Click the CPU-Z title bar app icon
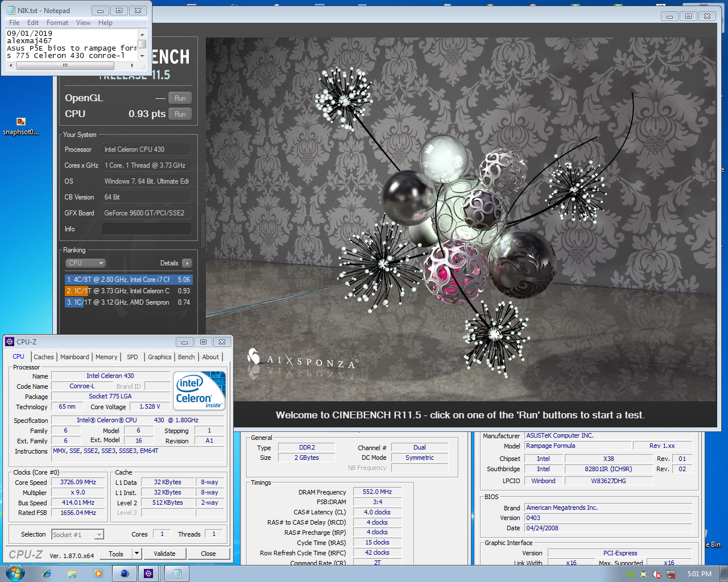The width and height of the screenshot is (728, 582). click(10, 342)
